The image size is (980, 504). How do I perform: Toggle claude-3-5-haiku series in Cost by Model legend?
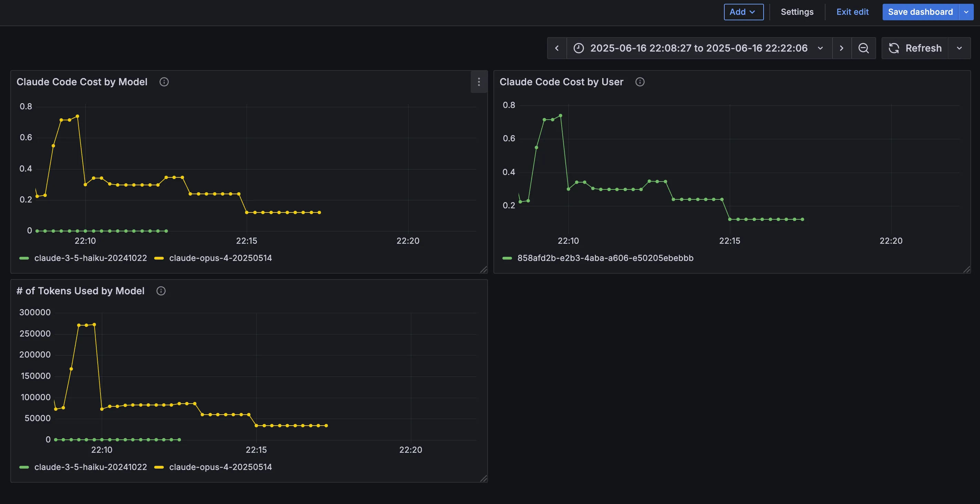[90, 258]
